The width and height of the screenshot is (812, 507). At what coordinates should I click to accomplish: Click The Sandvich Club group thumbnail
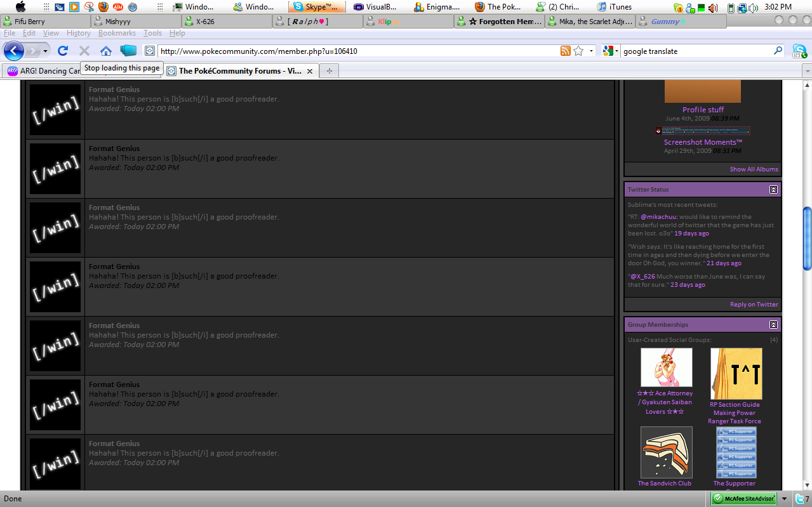(666, 452)
